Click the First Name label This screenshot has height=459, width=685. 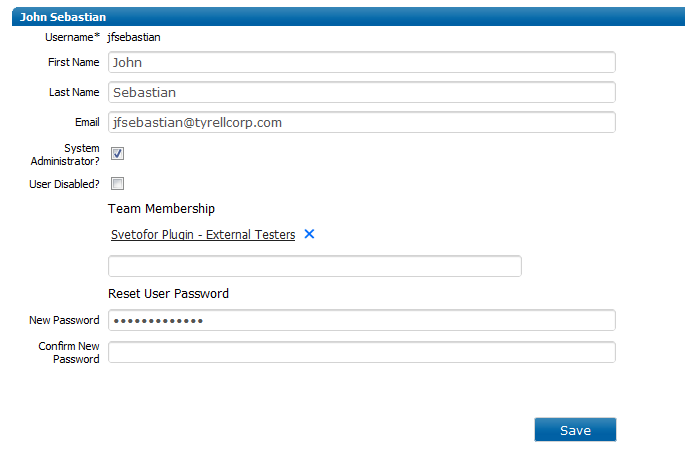[73, 62]
